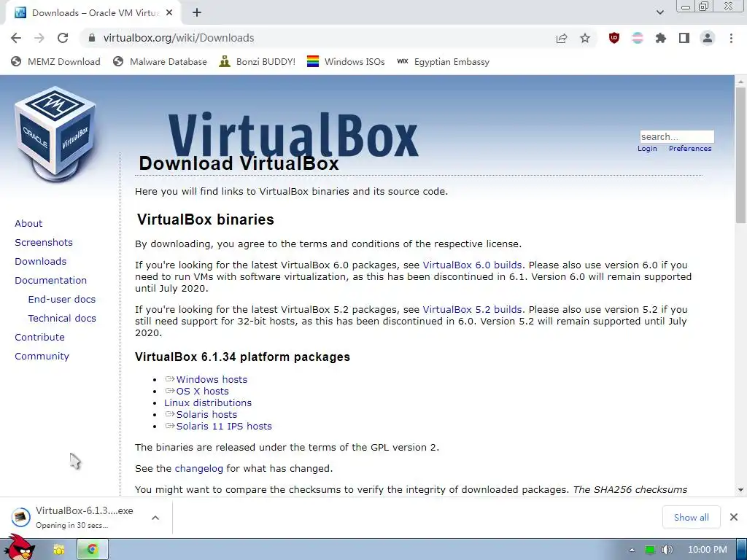Open the tab search chevron in the title bar
This screenshot has height=560, width=747.
point(659,12)
